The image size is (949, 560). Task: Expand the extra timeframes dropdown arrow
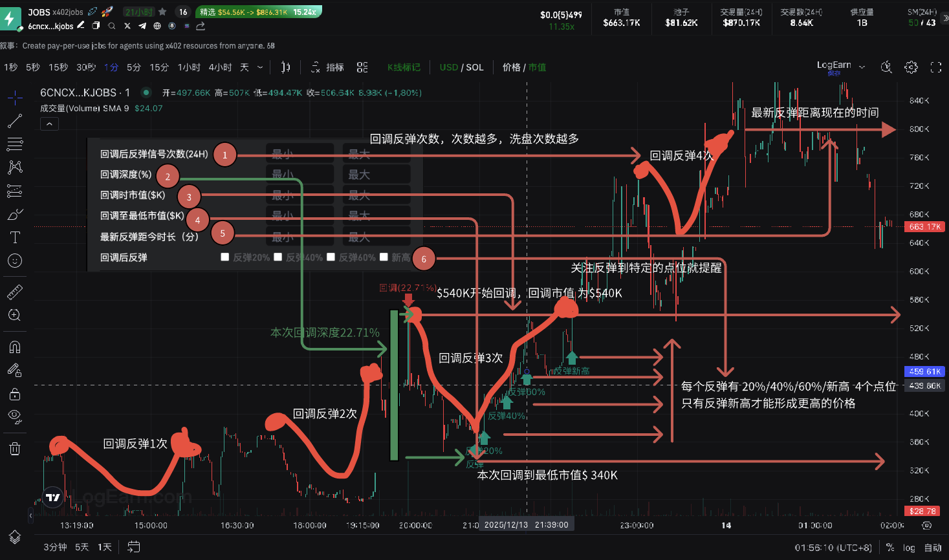pos(260,67)
